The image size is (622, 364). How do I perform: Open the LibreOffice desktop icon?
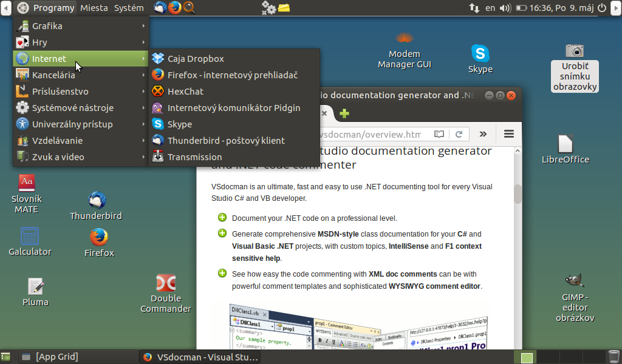tap(566, 149)
